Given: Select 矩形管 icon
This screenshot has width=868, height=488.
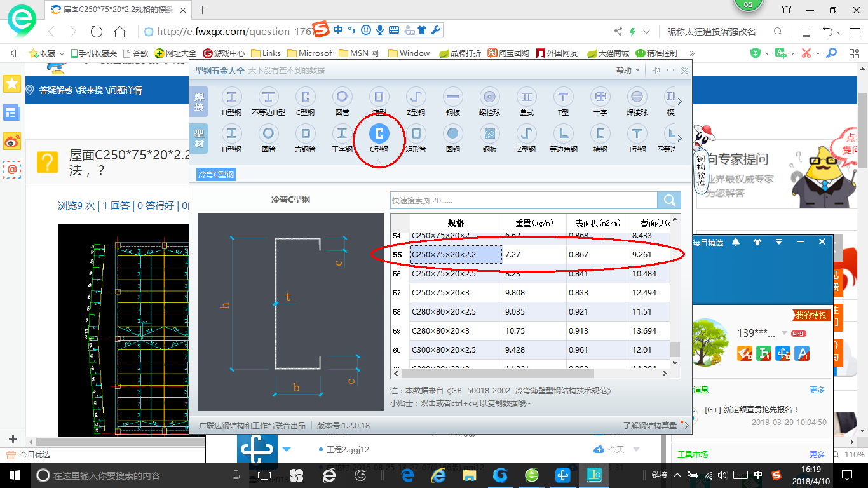Looking at the screenshot, I should (416, 133).
